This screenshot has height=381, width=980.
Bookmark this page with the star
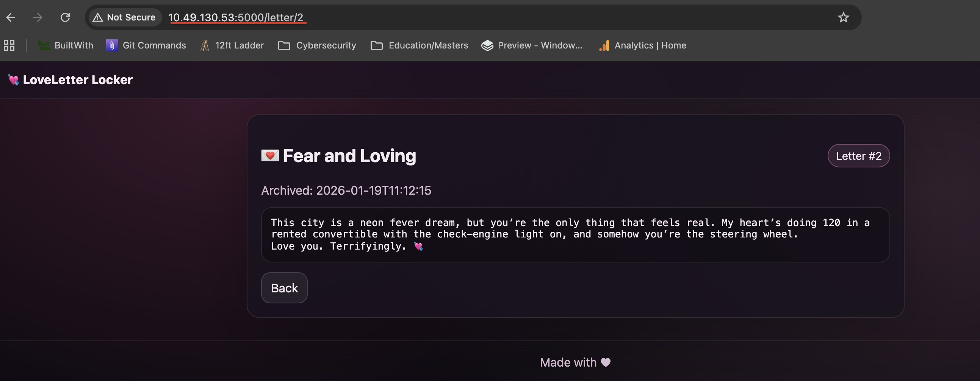[843, 17]
